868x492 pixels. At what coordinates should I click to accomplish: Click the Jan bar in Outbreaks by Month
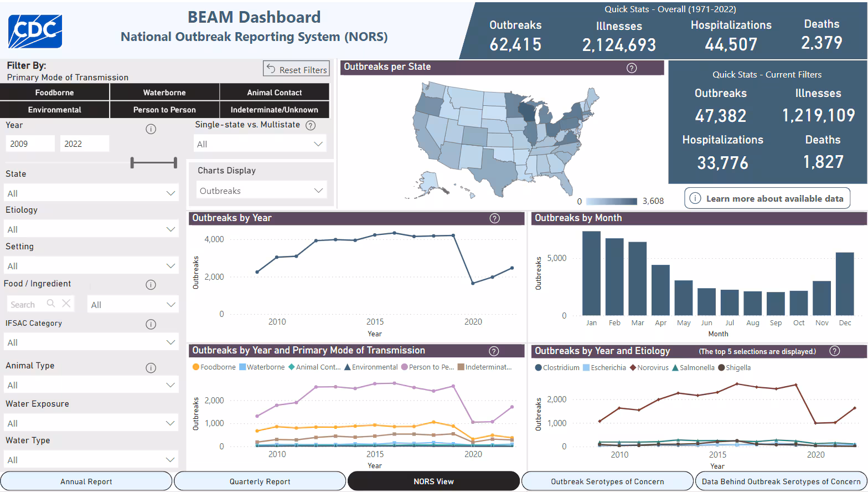point(591,273)
